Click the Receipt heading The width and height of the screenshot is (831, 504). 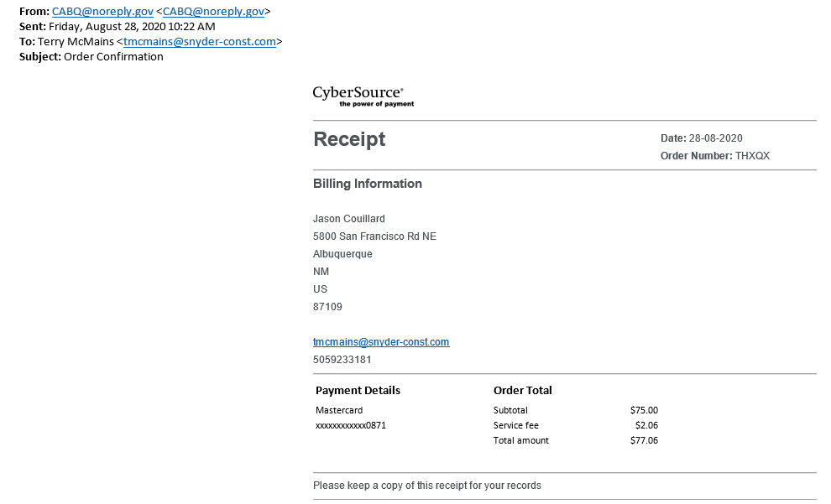click(349, 139)
